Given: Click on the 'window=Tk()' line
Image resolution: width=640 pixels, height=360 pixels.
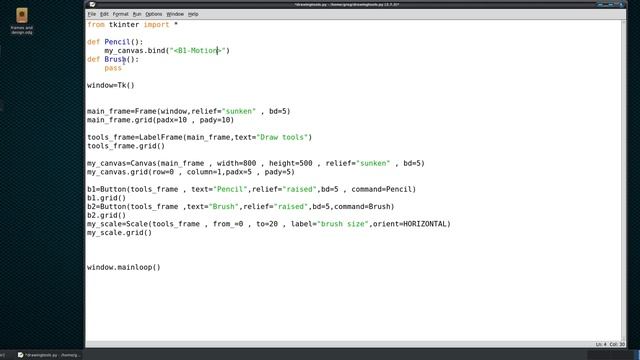Looking at the screenshot, I should (111, 85).
